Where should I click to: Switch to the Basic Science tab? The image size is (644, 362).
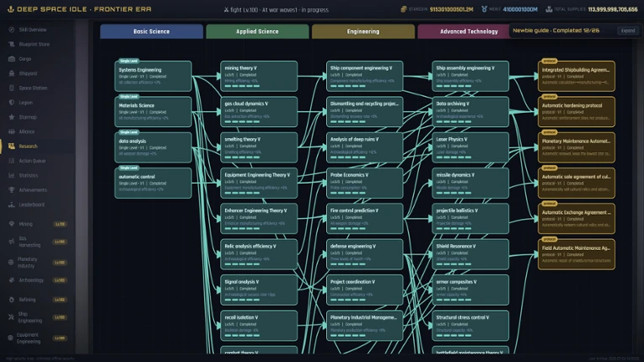[x=152, y=31]
